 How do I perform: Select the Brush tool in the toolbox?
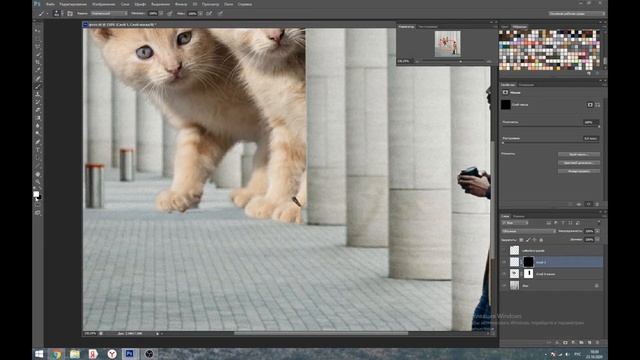click(38, 86)
